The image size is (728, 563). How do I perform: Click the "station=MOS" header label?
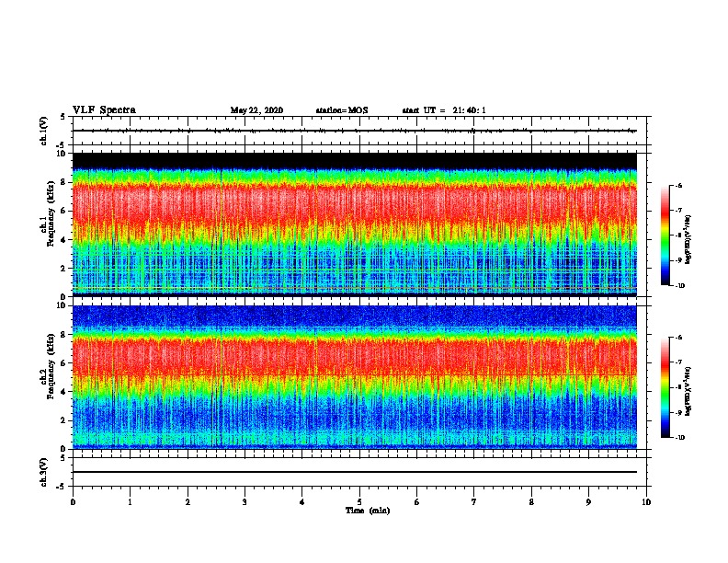tap(342, 110)
